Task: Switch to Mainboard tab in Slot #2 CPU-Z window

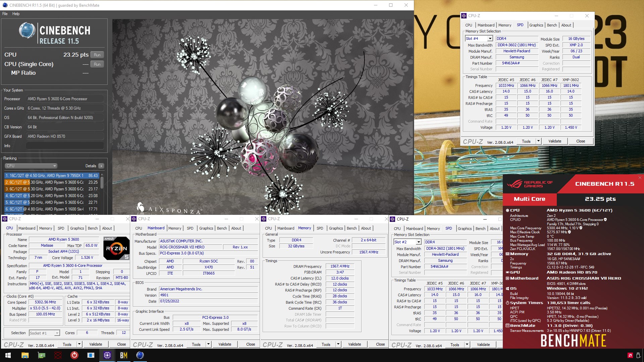Action: (415, 229)
